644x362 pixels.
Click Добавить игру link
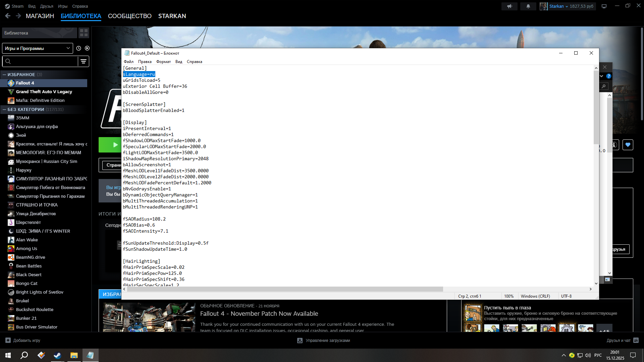[x=27, y=341]
